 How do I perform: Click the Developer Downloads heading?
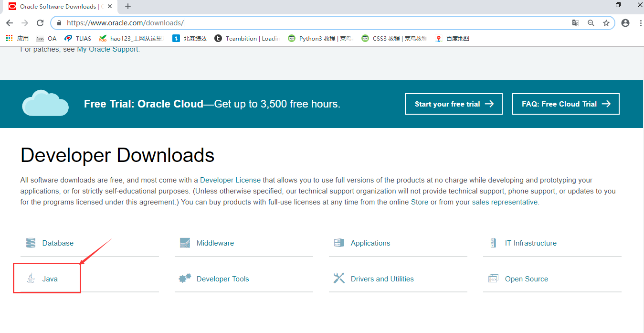pyautogui.click(x=117, y=156)
